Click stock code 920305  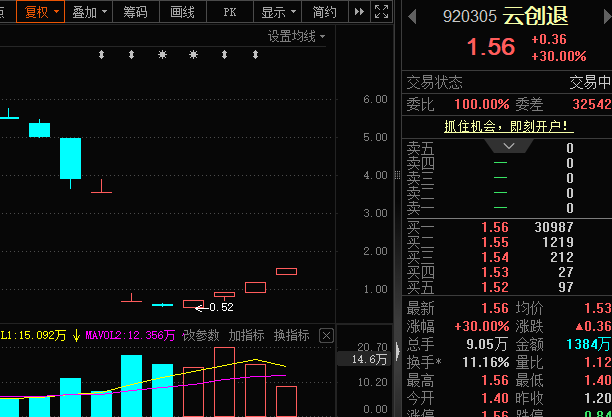click(x=470, y=16)
